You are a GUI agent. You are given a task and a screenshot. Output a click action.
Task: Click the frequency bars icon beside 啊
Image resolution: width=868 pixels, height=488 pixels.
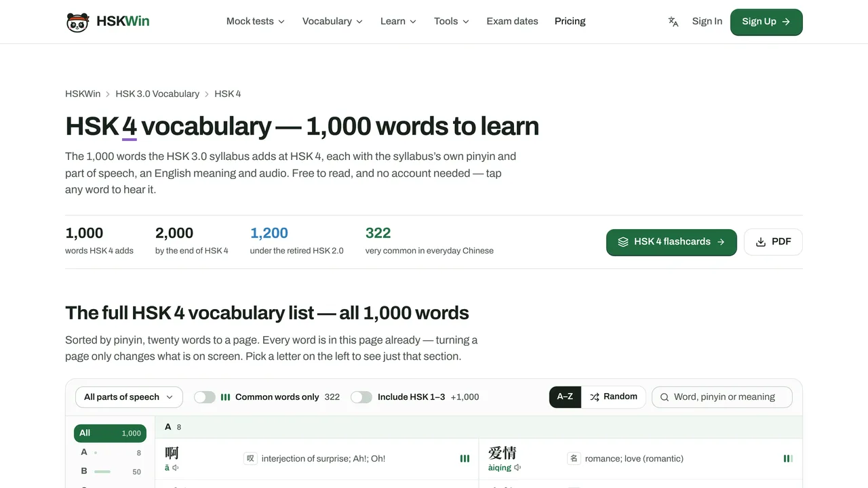coord(465,459)
